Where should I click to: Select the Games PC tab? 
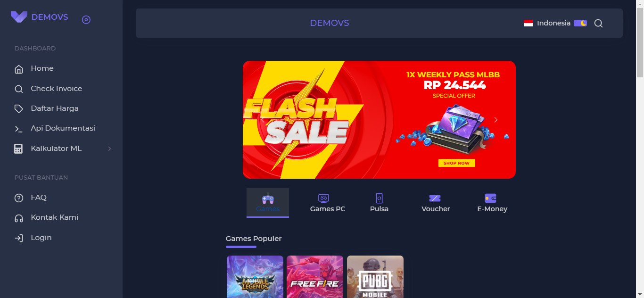(x=327, y=203)
